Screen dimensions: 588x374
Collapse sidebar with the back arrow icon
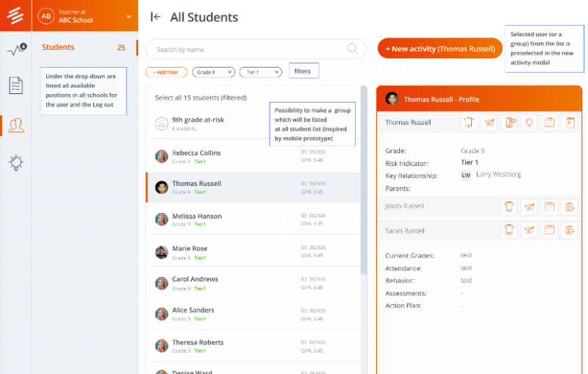(x=155, y=17)
